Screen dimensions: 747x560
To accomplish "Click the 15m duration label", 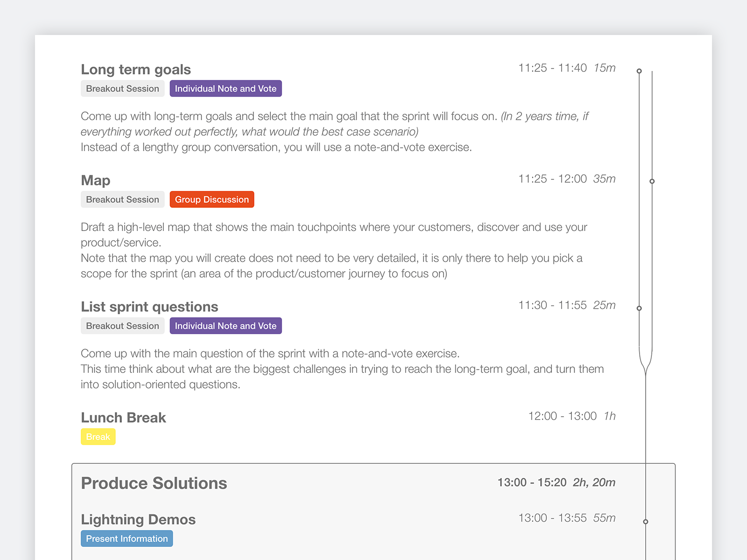I will point(605,68).
